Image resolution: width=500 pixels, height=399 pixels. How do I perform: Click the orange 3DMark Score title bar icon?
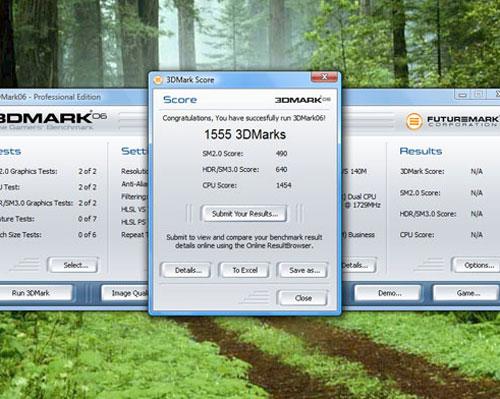tap(158, 80)
